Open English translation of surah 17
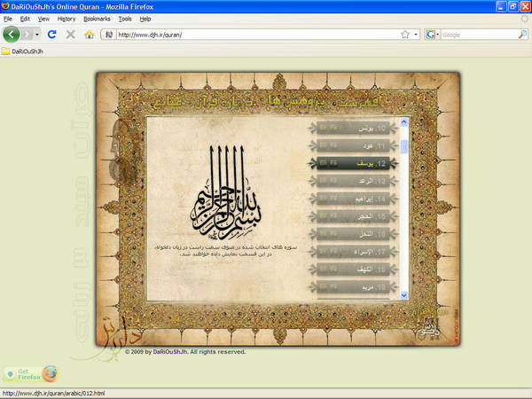The image size is (532, 399). click(x=323, y=251)
